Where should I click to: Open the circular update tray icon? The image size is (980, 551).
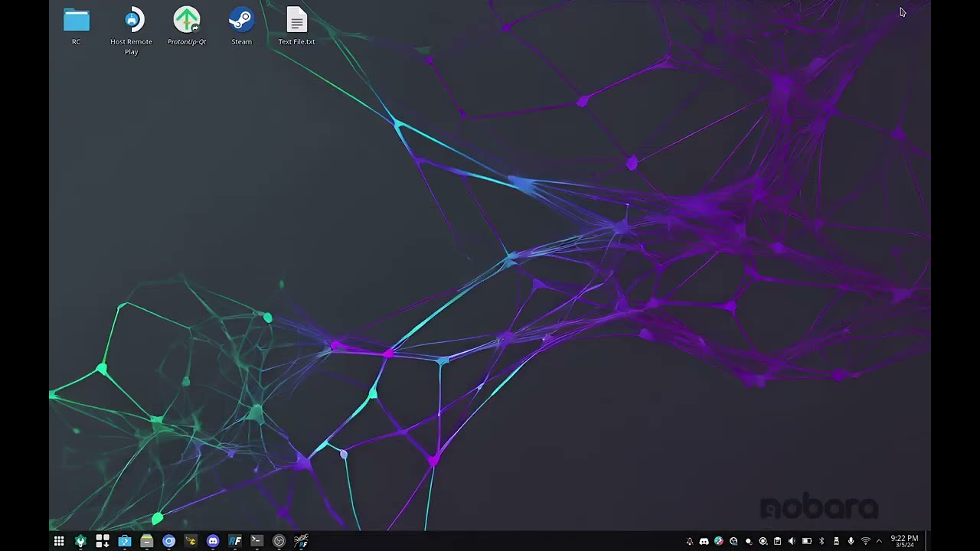763,541
